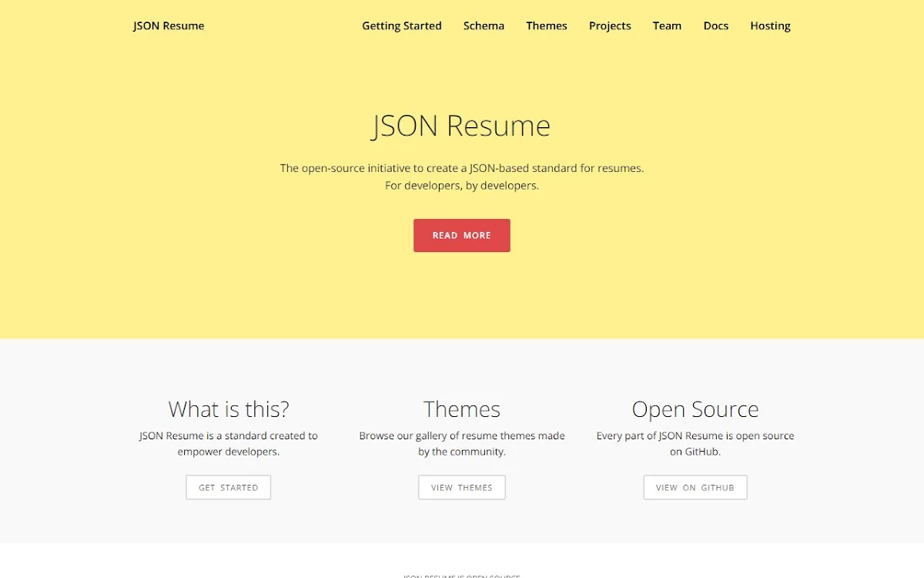Click the 'What is this?' heading
924x578 pixels.
point(229,408)
